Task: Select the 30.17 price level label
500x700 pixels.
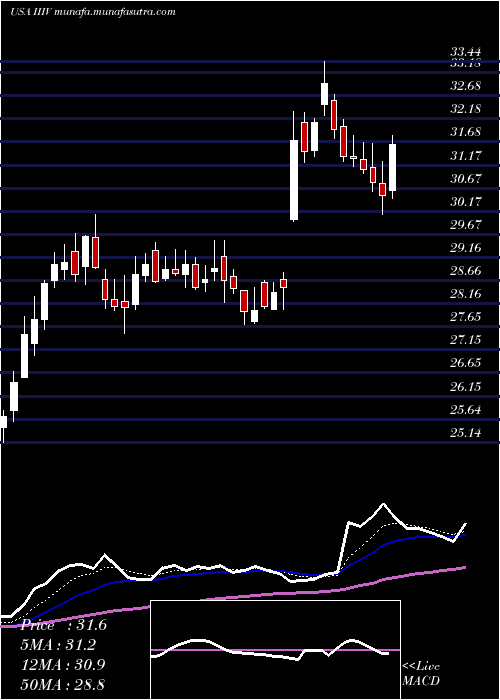Action: click(466, 201)
